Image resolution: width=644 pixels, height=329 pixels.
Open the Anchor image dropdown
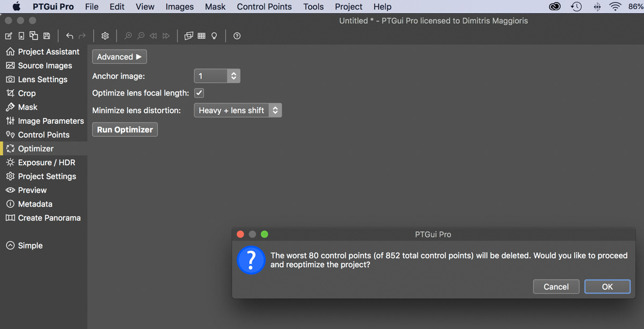pos(217,76)
